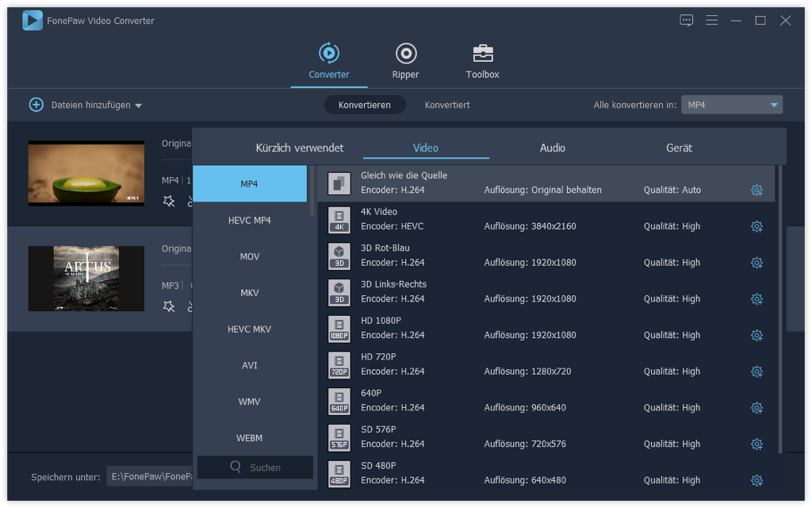Open the hamburger menu in title bar
Viewport: 812px width, 508px height.
[711, 20]
